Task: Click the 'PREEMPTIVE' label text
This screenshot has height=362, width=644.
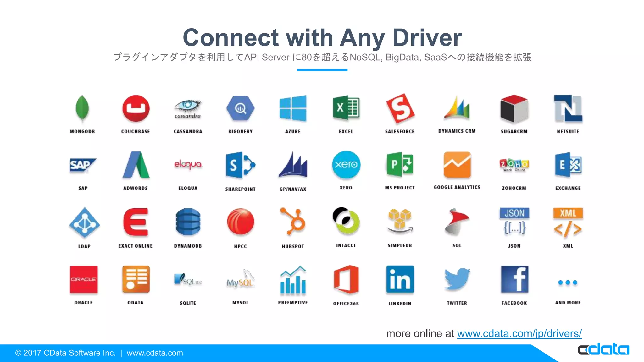Action: [293, 303]
